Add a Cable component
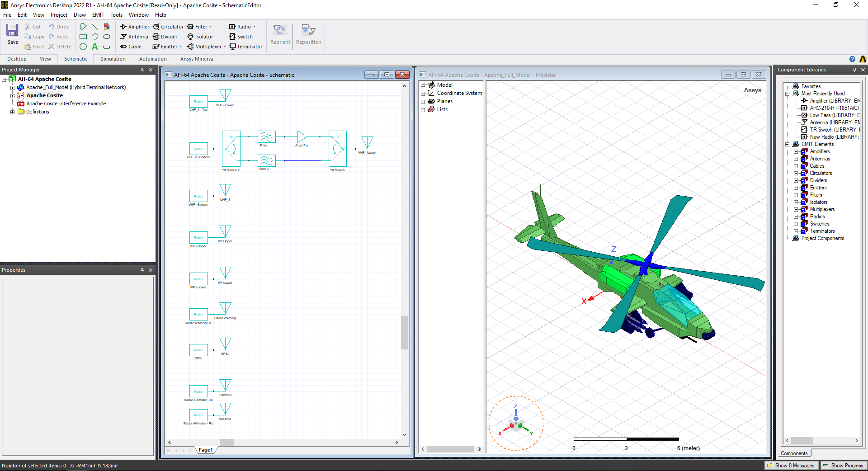 coord(131,47)
